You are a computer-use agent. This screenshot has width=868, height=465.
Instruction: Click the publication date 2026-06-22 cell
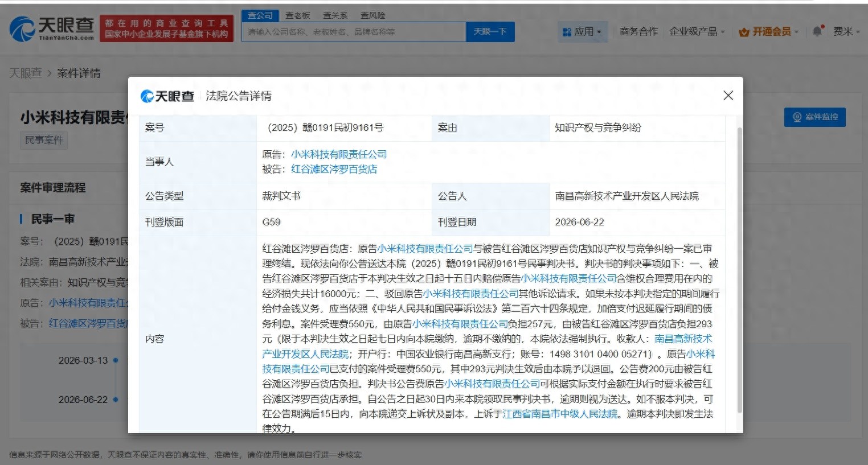pos(637,222)
